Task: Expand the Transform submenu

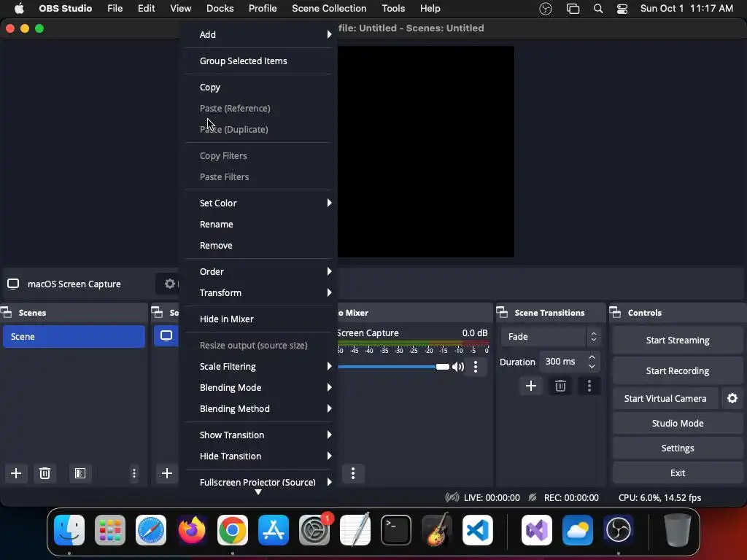Action: [258, 292]
